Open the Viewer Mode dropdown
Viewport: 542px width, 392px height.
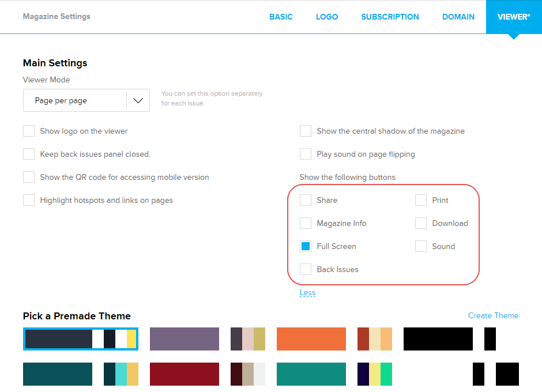pos(86,100)
